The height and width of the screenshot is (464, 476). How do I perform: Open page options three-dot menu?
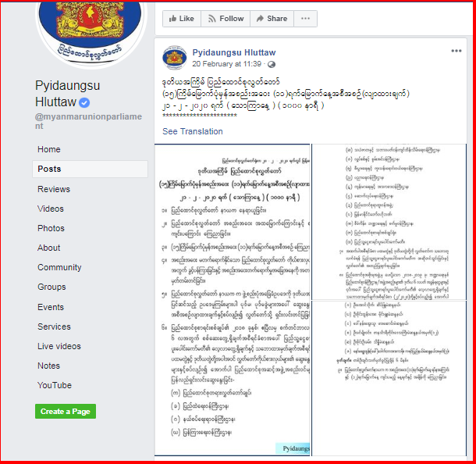(x=305, y=19)
